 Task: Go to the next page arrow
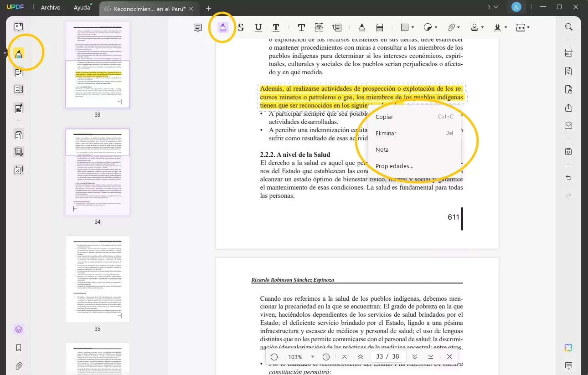click(415, 357)
